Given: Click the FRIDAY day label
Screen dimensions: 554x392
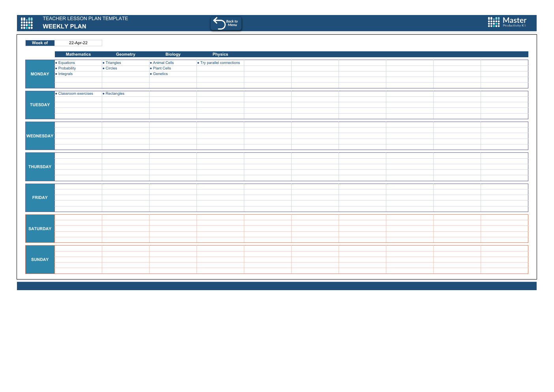Looking at the screenshot, I should pos(40,198).
